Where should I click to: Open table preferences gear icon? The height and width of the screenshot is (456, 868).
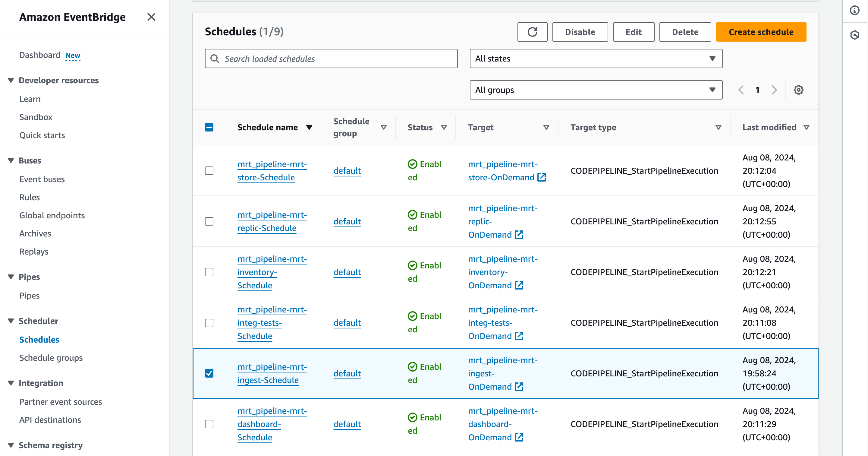[x=798, y=90]
